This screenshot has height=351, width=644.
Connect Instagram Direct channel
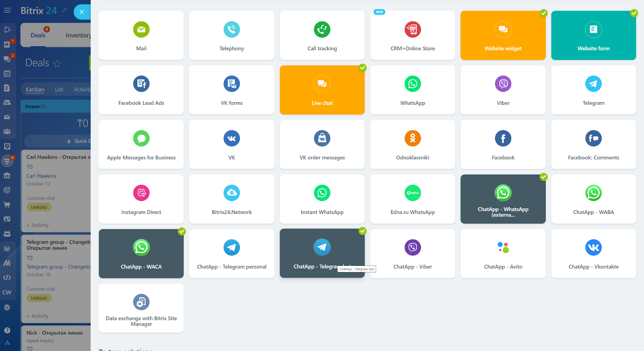tap(141, 199)
